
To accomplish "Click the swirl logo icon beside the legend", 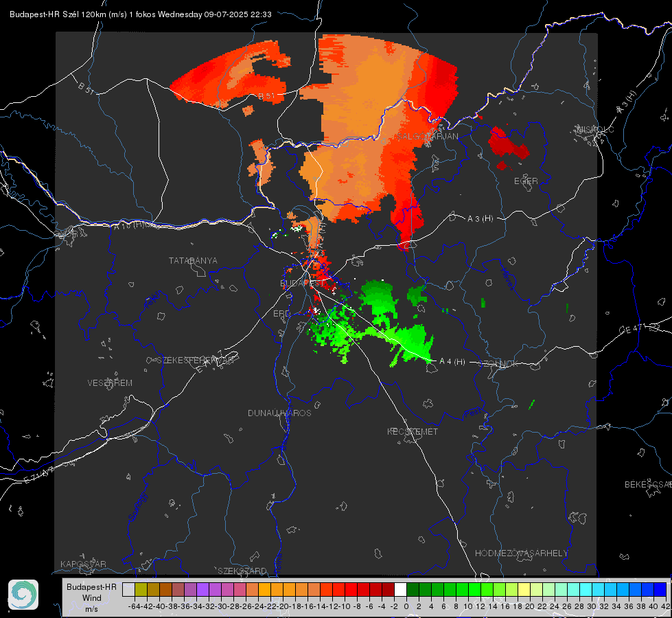I will (23, 595).
